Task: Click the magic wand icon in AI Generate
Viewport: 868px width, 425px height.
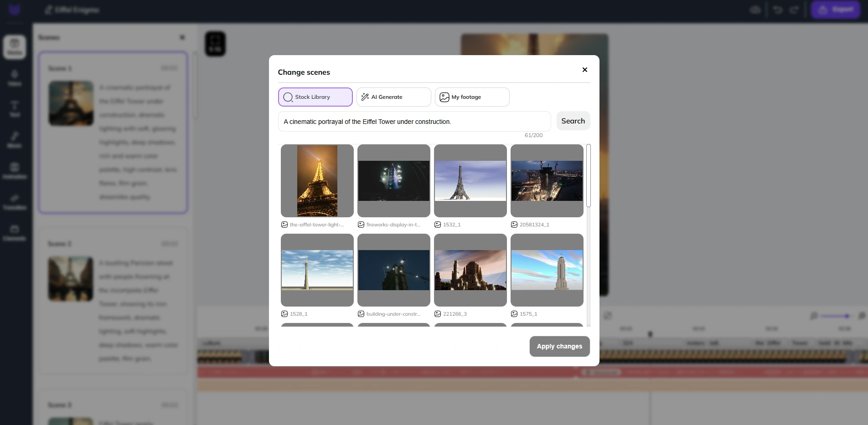Action: point(365,97)
